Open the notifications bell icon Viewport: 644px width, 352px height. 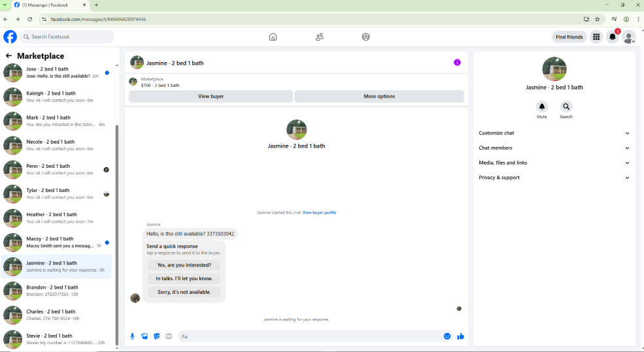(x=613, y=37)
